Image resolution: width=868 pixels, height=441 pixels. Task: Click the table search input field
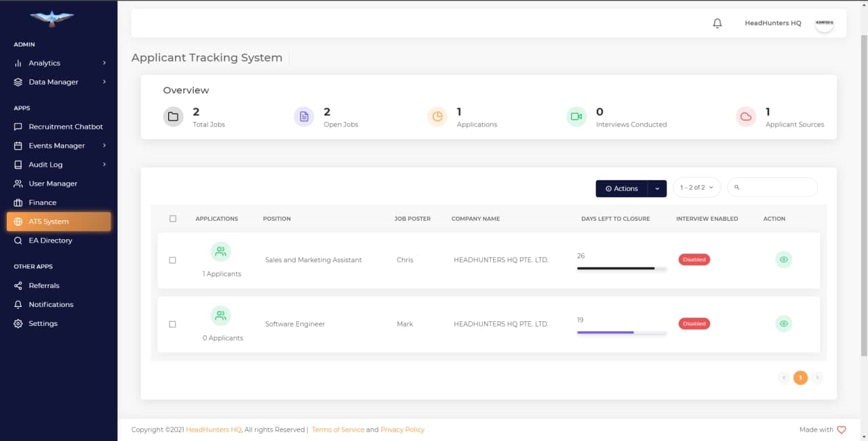776,188
